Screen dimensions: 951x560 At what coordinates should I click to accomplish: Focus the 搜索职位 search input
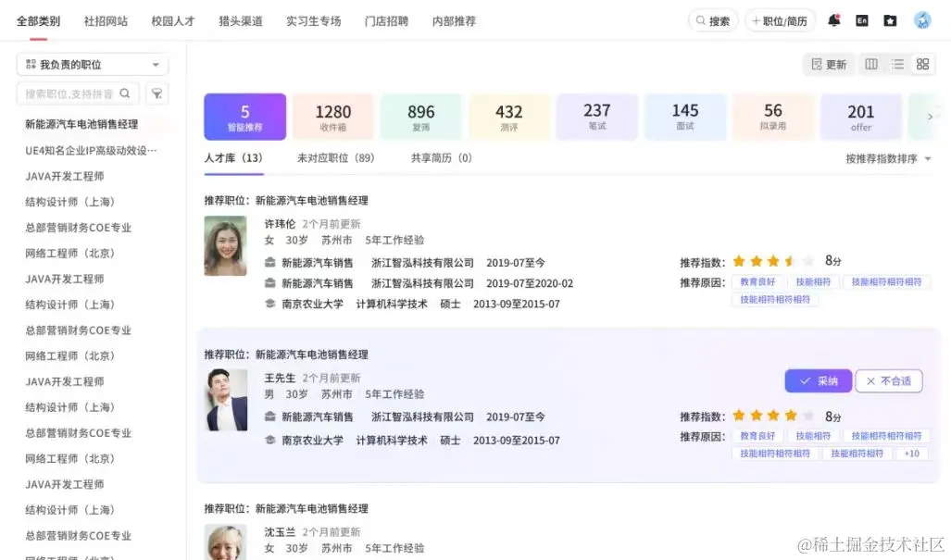click(78, 93)
